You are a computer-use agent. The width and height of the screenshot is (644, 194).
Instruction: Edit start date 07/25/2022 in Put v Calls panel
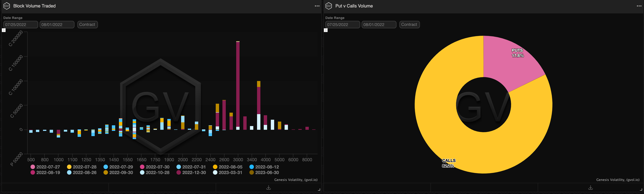coord(343,25)
